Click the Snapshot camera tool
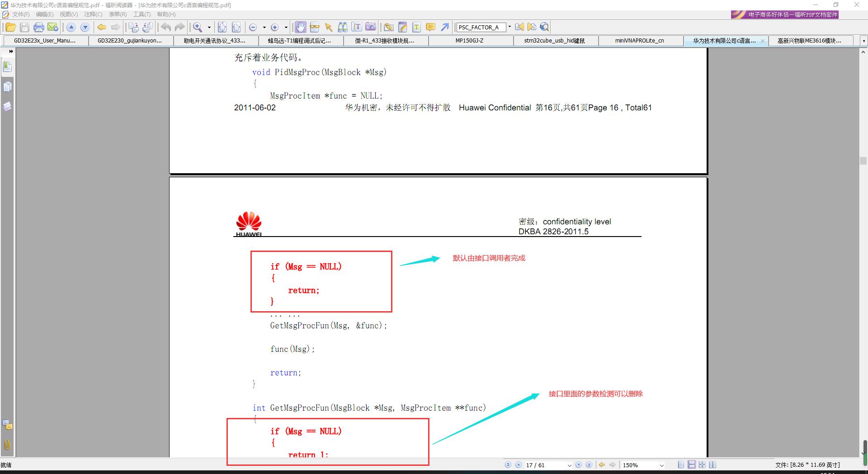The height and width of the screenshot is (474, 868). click(x=371, y=27)
